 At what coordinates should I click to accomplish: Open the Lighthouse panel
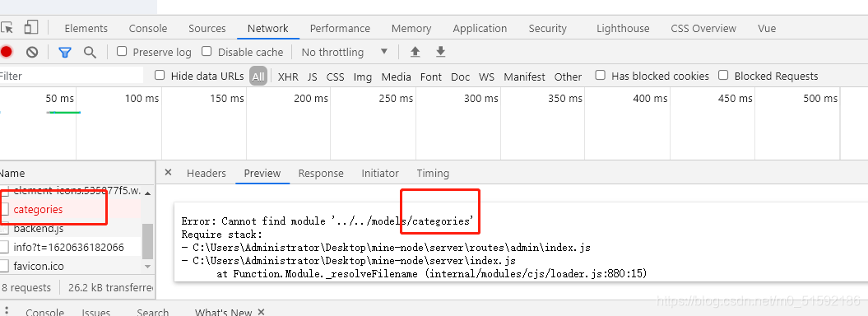coord(623,28)
